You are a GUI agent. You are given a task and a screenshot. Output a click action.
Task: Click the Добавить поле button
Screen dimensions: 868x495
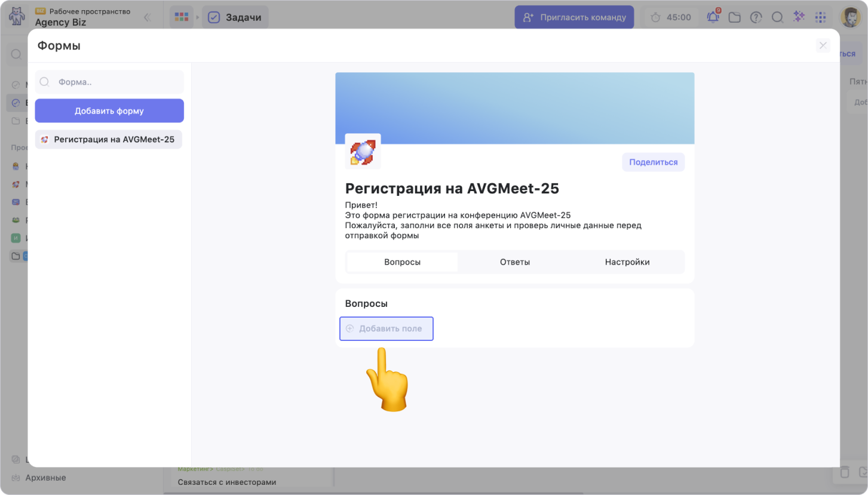pos(386,328)
